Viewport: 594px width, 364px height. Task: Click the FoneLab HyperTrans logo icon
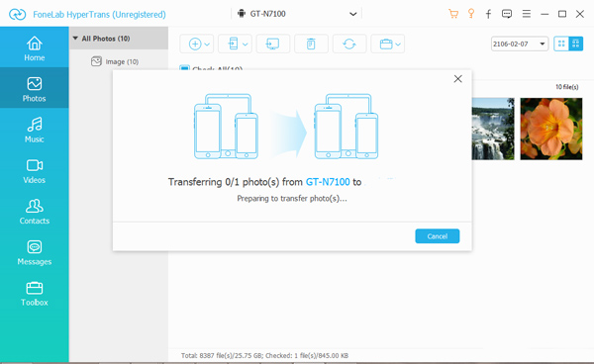pos(18,15)
